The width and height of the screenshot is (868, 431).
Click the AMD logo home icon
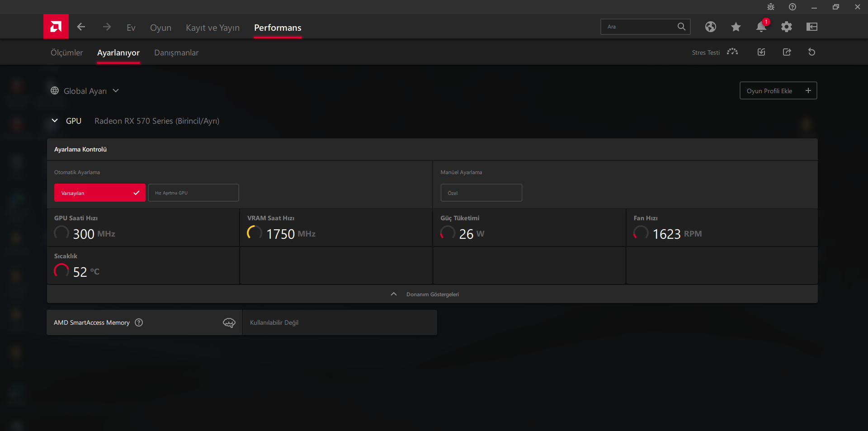click(x=56, y=27)
